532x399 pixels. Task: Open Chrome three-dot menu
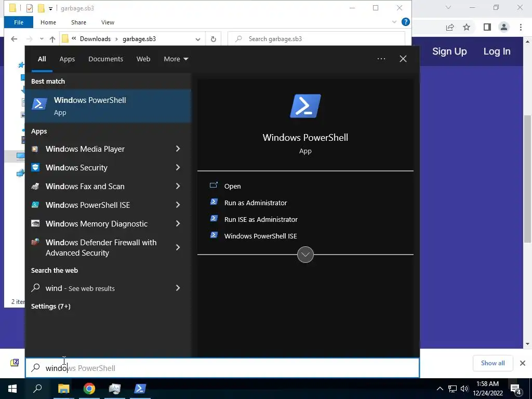point(521,27)
